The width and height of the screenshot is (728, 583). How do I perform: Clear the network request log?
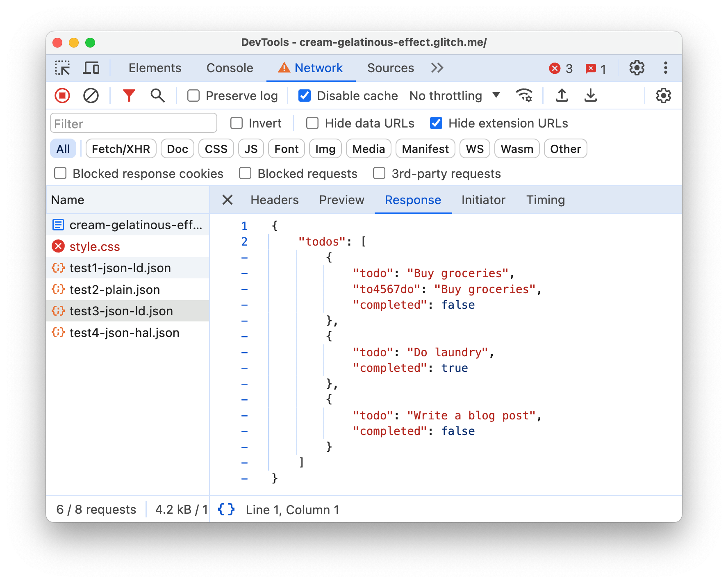click(x=91, y=96)
